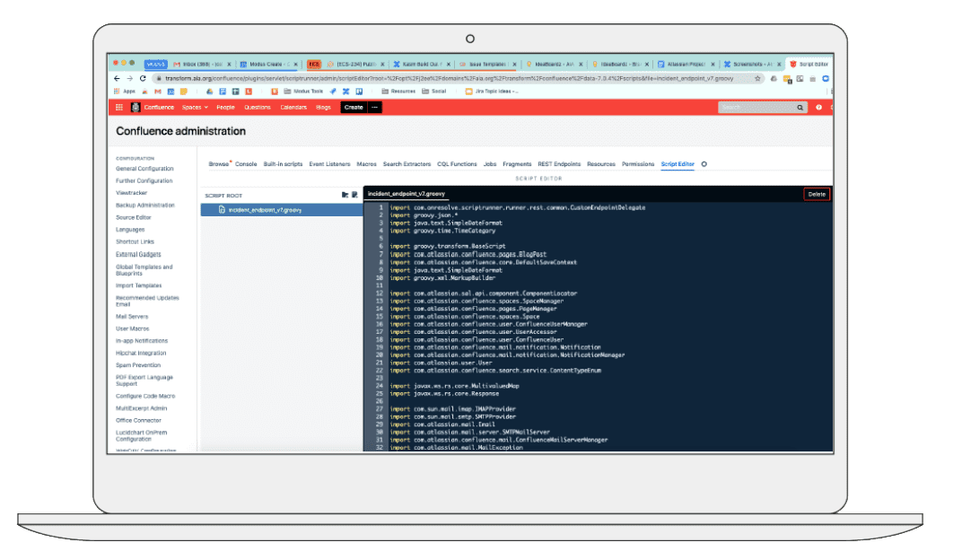Viewport: 953px width, 560px height.
Task: Open the Social bookmarks folder
Action: (x=434, y=92)
